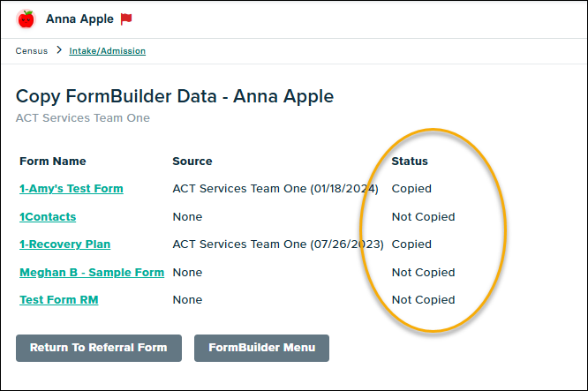Screen dimensions: 588x391
Task: Click Not Copied status for 1Contacts
Action: tap(423, 217)
